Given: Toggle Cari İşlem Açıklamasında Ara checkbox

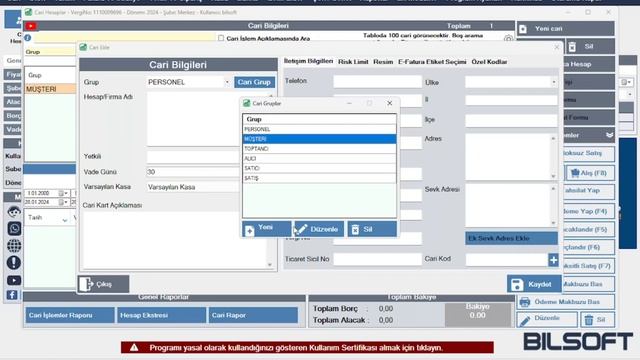Looking at the screenshot, I should click(x=221, y=38).
